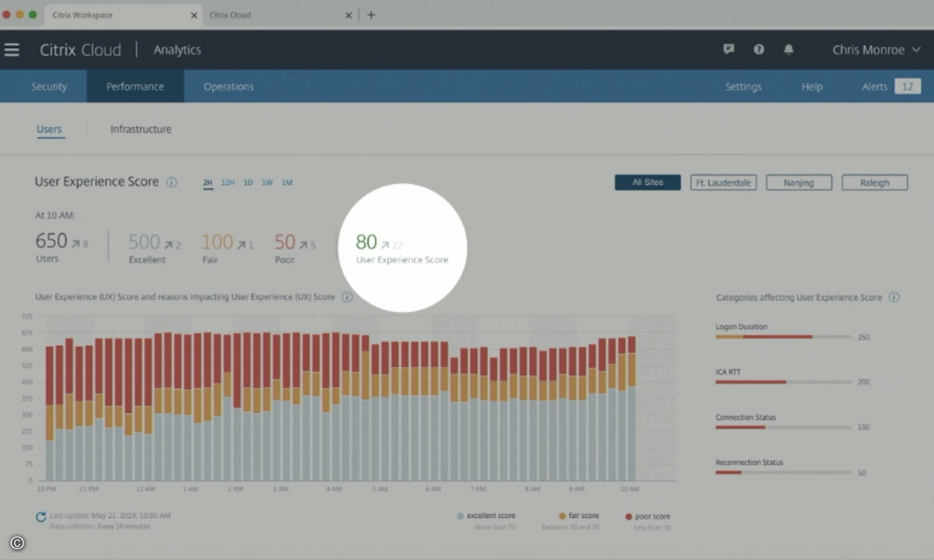Image resolution: width=934 pixels, height=560 pixels.
Task: Show info for Categories affecting User Experience Score
Action: (x=894, y=297)
